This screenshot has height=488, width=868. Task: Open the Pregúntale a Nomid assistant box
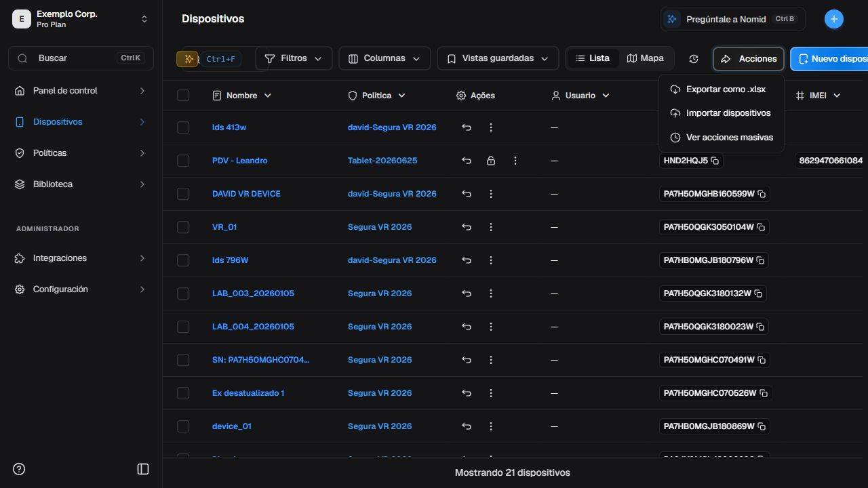732,19
